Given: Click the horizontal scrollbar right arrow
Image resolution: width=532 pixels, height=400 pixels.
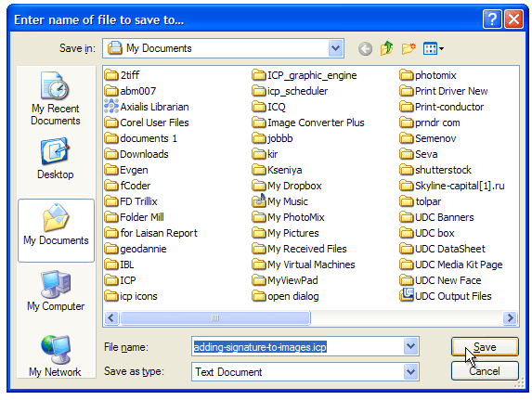Looking at the screenshot, I should click(510, 318).
